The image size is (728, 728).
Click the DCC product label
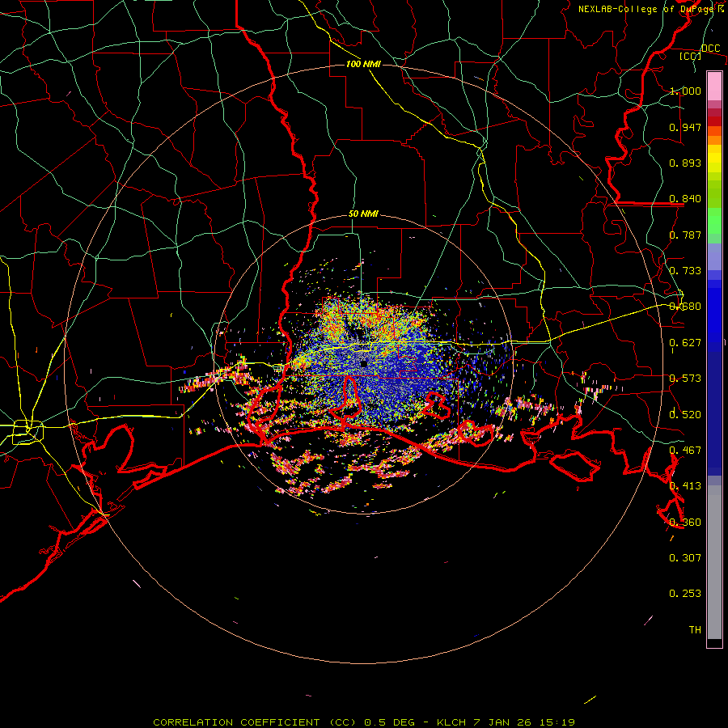click(x=710, y=49)
